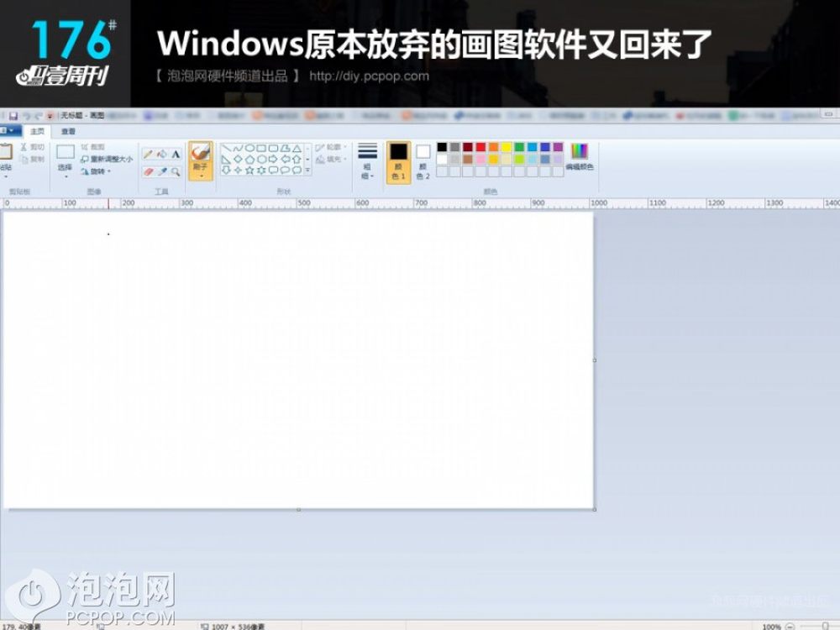This screenshot has height=630, width=840.
Task: Pick the Six-point star shape
Action: [x=261, y=170]
